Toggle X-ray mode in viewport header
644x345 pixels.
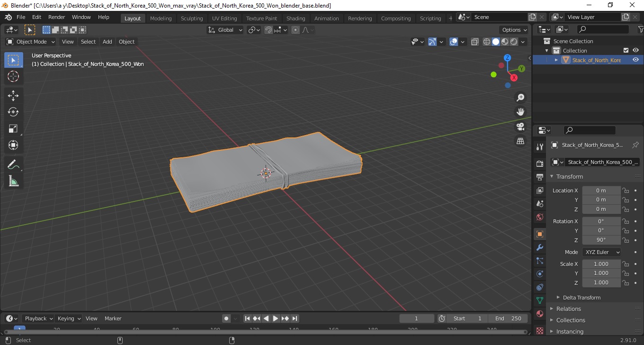click(475, 42)
